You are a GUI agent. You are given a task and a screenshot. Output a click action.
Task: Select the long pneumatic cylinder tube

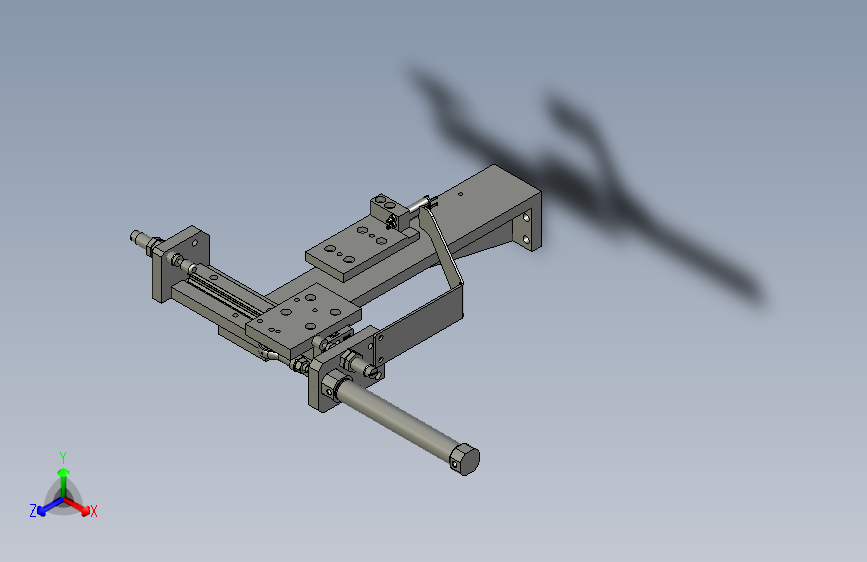click(x=396, y=418)
